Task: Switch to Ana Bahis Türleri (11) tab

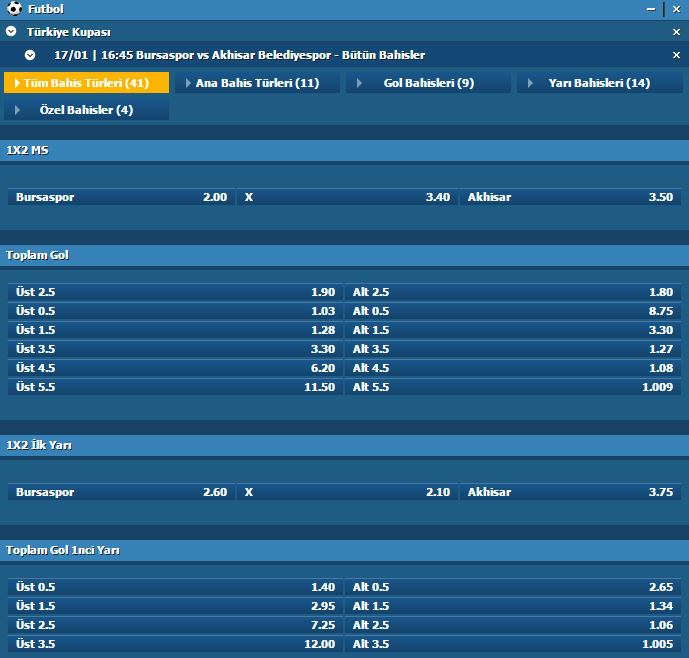Action: 257,83
